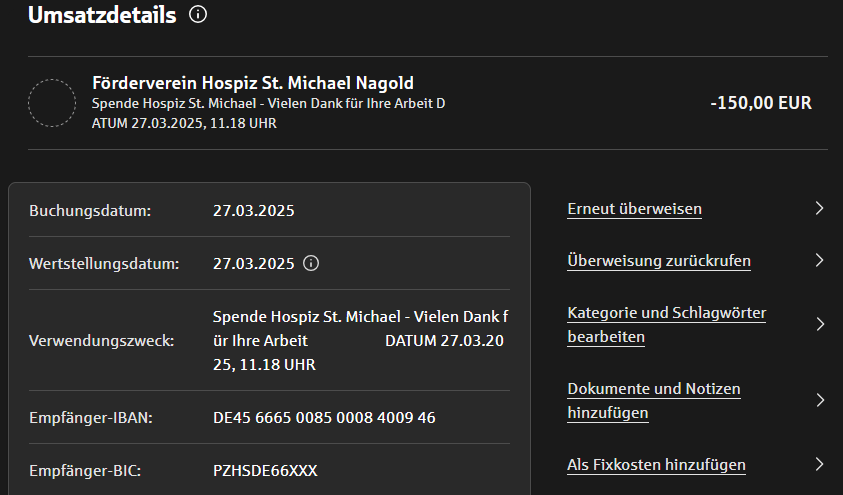Open chevron for Kategorie und Schlagwörter bearbeiten
Viewport: 843px width, 495px height.
coord(819,324)
